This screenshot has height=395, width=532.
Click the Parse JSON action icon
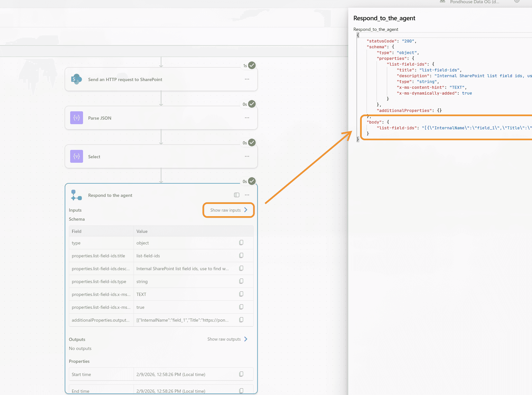pos(77,118)
